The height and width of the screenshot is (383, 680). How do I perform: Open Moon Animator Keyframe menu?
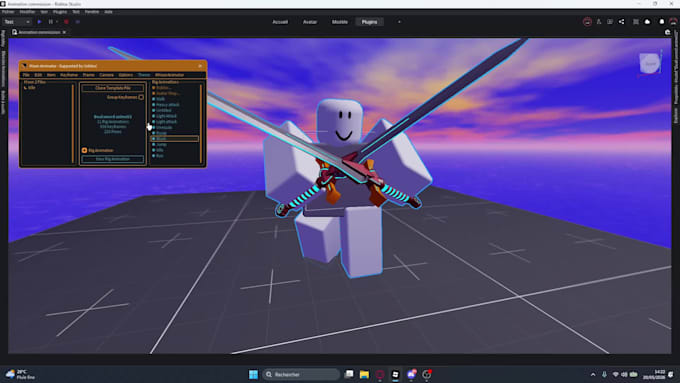click(69, 75)
